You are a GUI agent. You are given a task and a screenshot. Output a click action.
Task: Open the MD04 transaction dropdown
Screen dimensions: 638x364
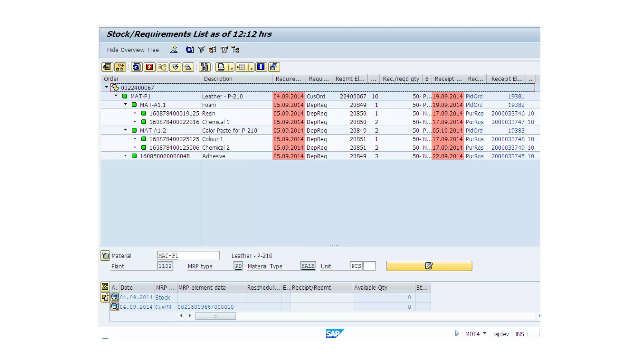coord(485,334)
